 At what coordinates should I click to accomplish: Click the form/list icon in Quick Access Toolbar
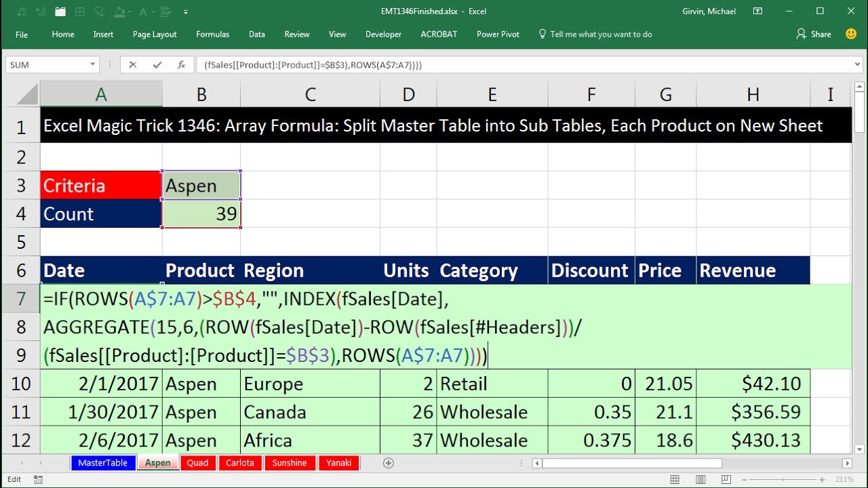tap(166, 12)
